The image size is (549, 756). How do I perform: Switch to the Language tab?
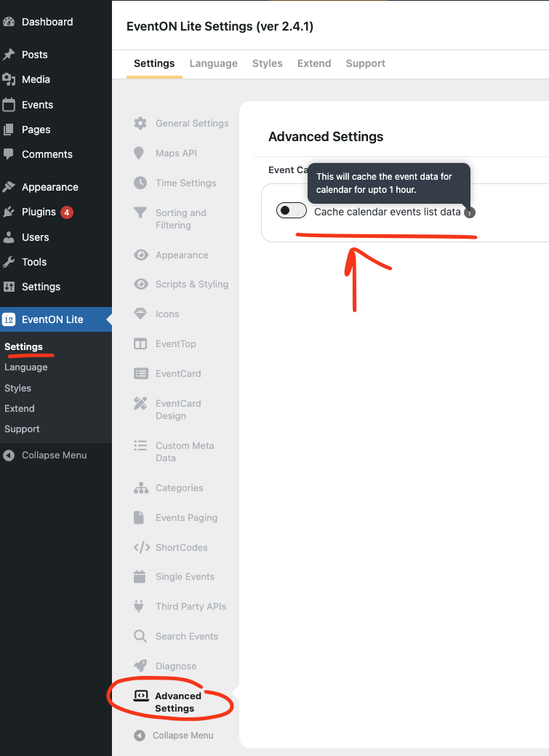[213, 63]
